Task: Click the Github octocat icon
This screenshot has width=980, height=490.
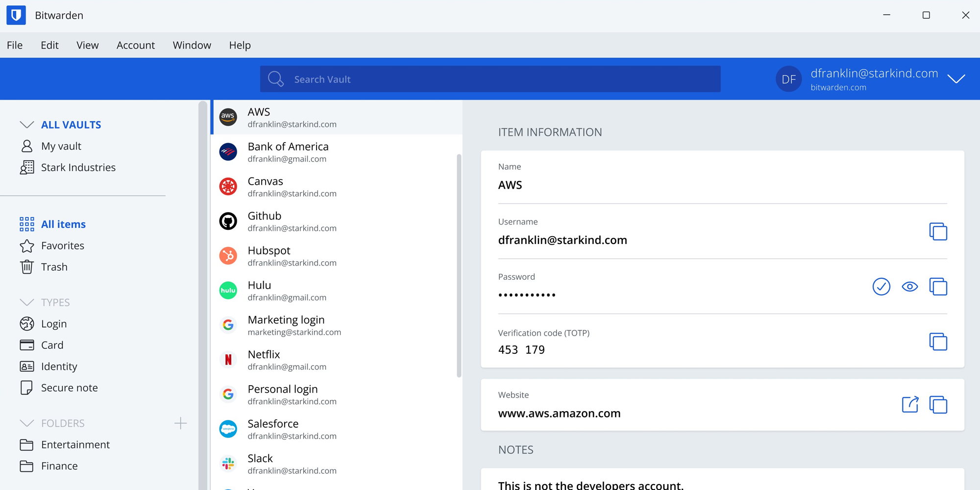Action: pos(228,221)
